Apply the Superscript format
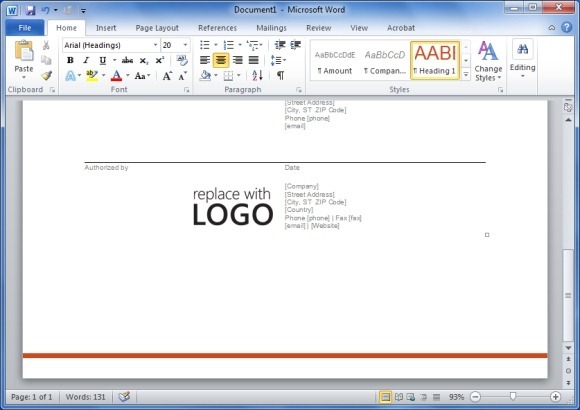This screenshot has height=410, width=580. tap(160, 60)
